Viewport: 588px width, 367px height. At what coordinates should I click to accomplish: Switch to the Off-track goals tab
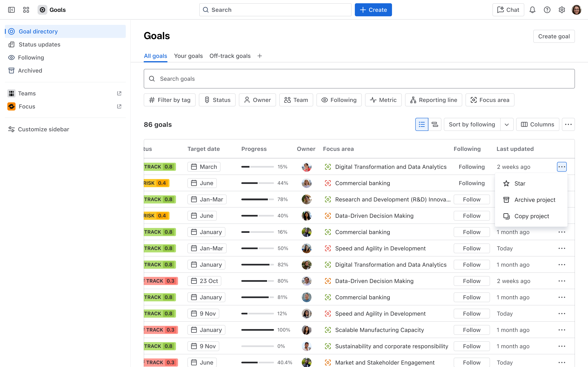click(x=230, y=56)
